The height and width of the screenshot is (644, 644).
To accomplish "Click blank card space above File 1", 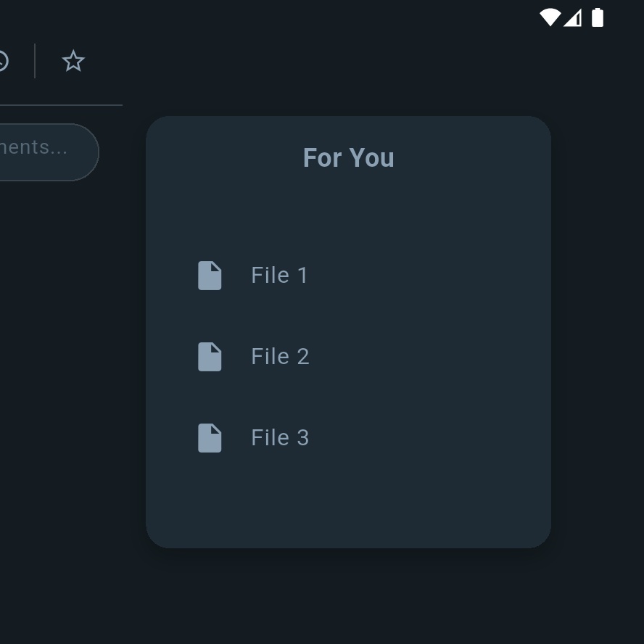I will 348,213.
